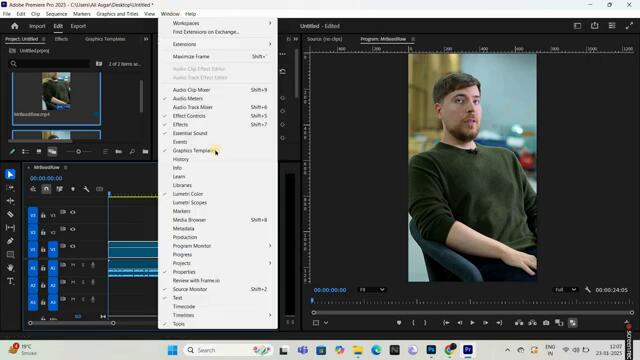Image resolution: width=640 pixels, height=360 pixels.
Task: Open the Markers menu
Action: [x=82, y=14]
